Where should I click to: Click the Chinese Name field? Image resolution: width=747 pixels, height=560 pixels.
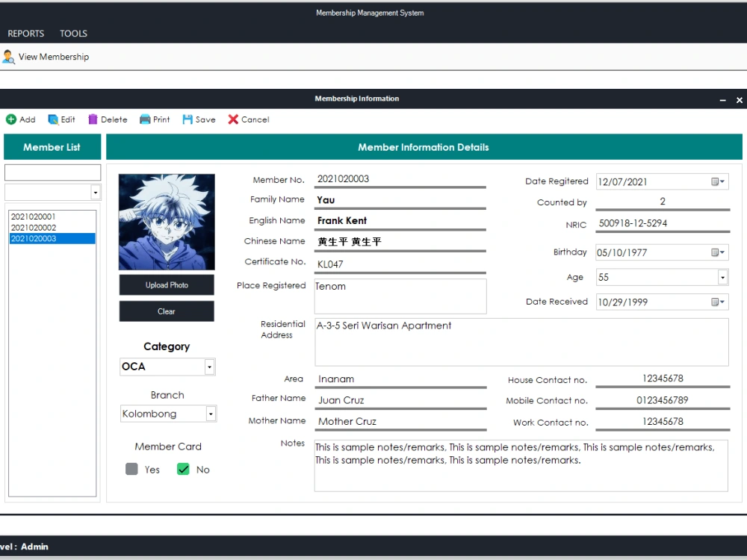click(x=400, y=242)
